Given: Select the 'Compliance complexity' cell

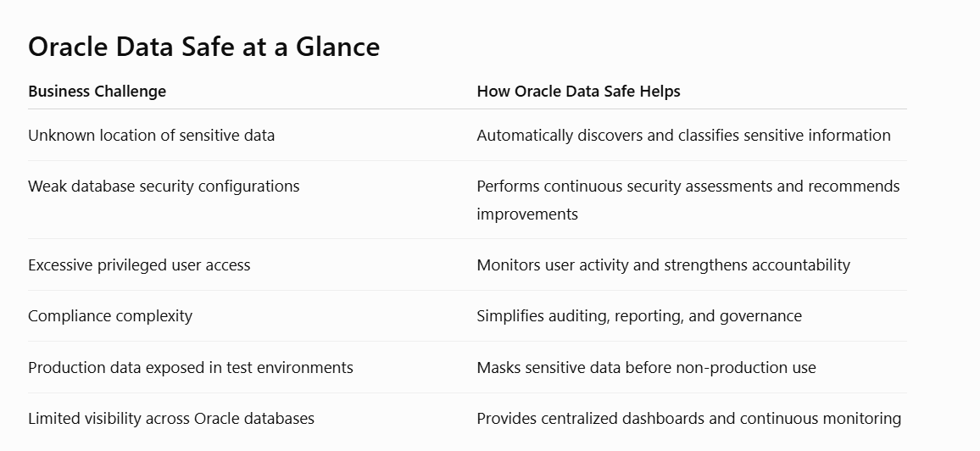Looking at the screenshot, I should pos(110,316).
